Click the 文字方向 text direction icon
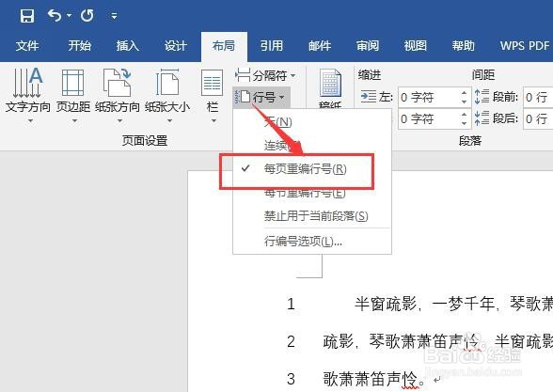The width and height of the screenshot is (553, 392). pos(27,83)
